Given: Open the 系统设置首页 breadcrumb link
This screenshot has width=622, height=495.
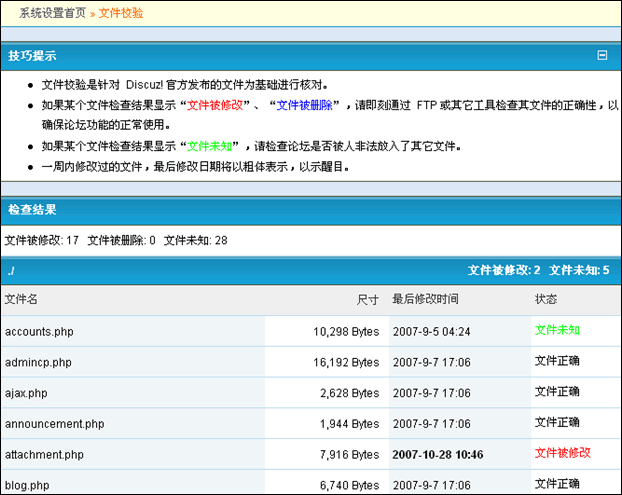Looking at the screenshot, I should [x=52, y=12].
